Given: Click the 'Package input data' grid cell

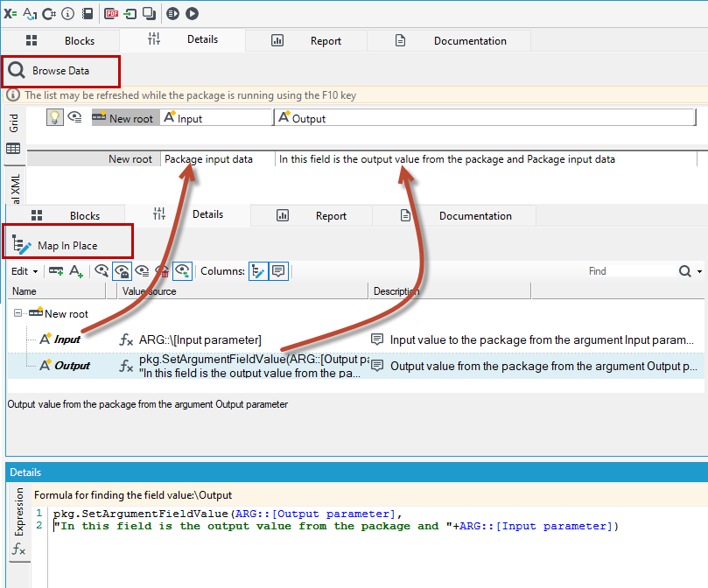Looking at the screenshot, I should [218, 159].
